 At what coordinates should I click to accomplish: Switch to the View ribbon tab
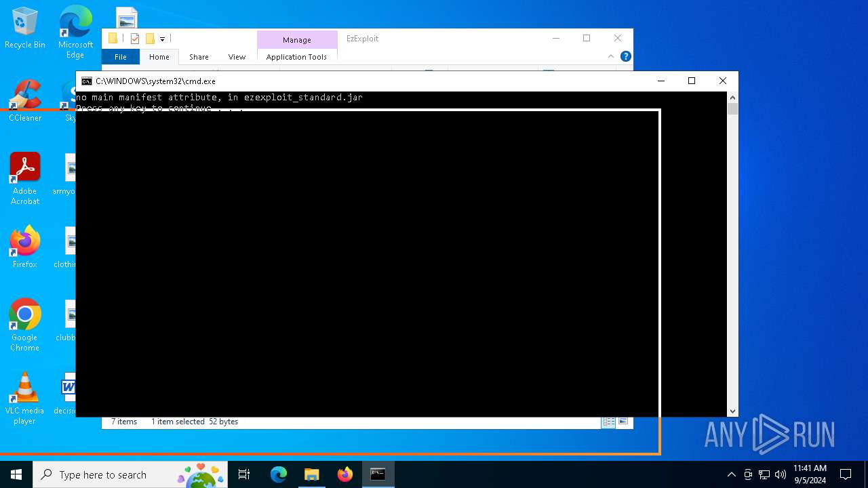(x=237, y=57)
